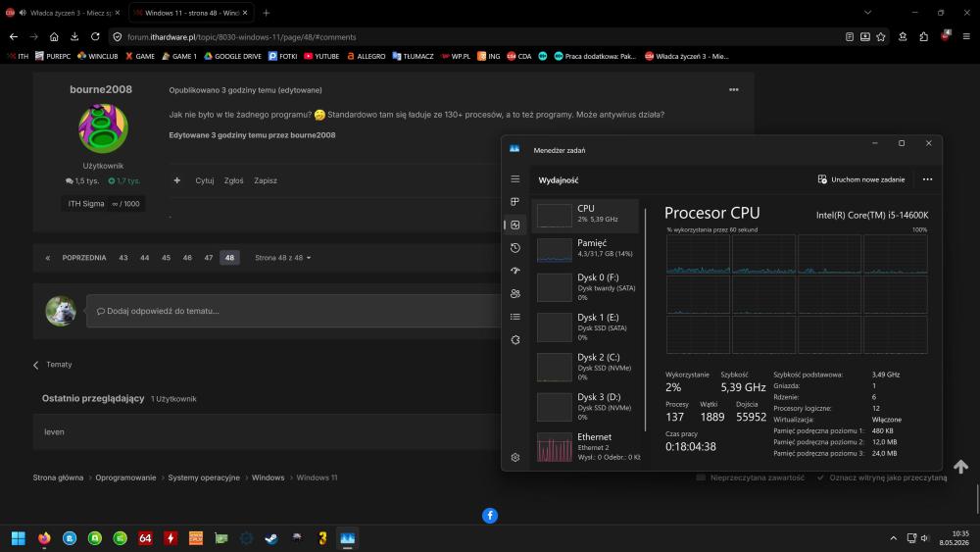This screenshot has width=980, height=552.
Task: Open TŁUMACZ bookmark
Action: click(x=414, y=56)
